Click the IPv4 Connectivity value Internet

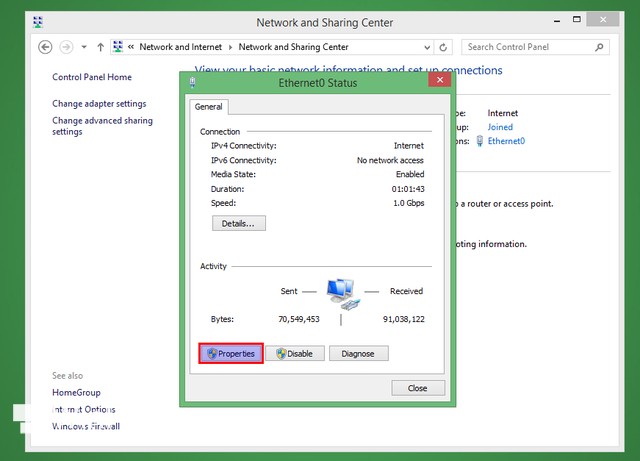pyautogui.click(x=409, y=145)
